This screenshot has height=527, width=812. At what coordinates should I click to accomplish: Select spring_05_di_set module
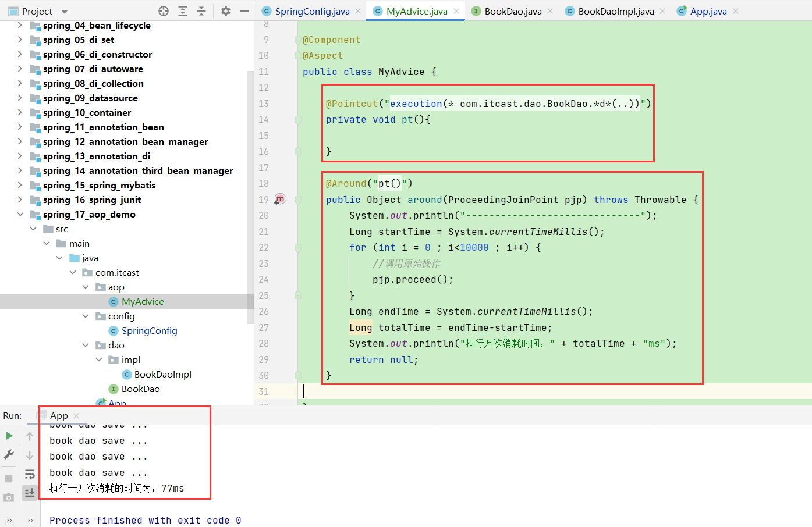[79, 40]
